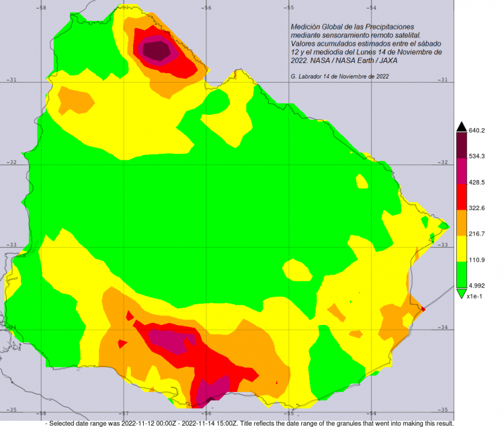Click the 640.2 legend value label

(x=476, y=131)
